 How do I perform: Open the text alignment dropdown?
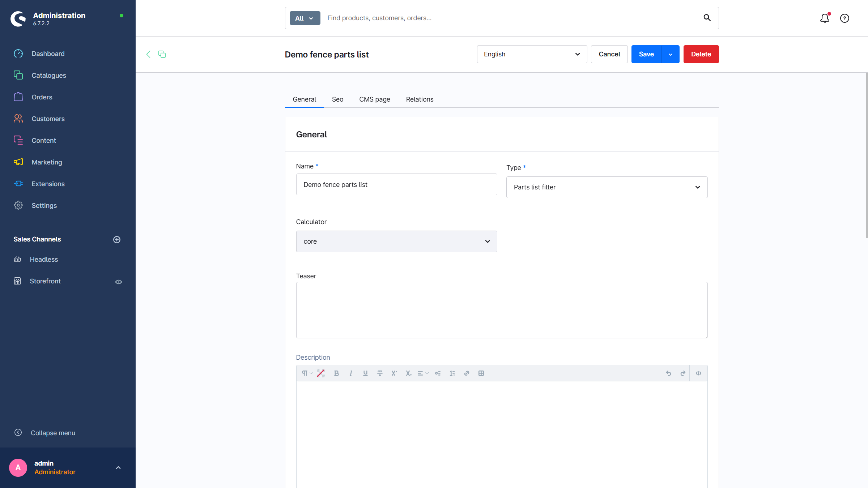coord(423,373)
